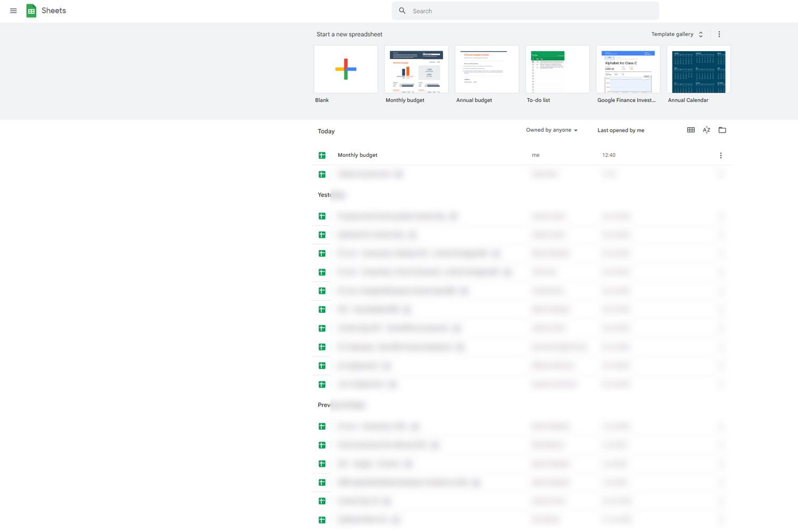798x532 pixels.
Task: Select the To-do list template
Action: [557, 69]
